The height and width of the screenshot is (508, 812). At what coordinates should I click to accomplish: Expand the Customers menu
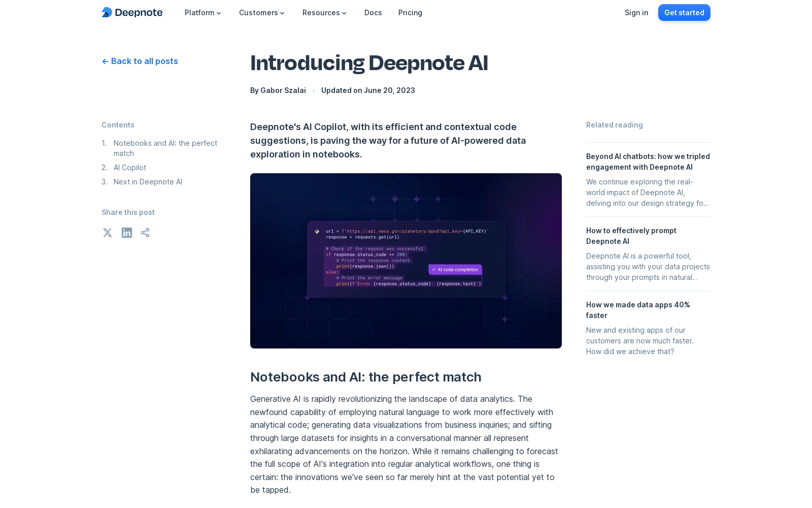click(262, 13)
